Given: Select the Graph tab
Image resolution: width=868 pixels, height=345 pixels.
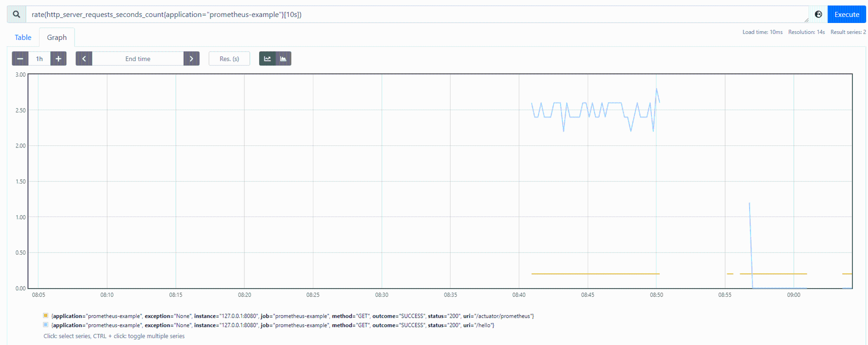Looking at the screenshot, I should (x=57, y=37).
